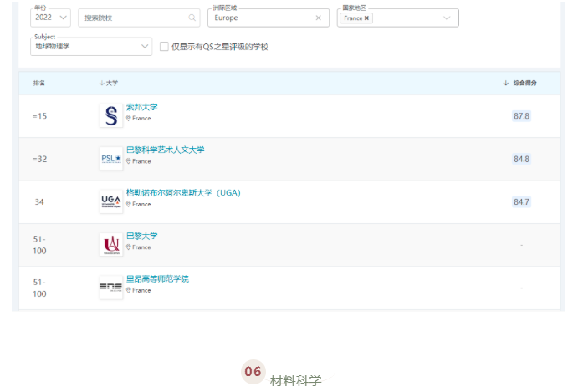This screenshot has height=392, width=583.
Task: Click the France location under 里昂高等师范学院
Action: [x=138, y=290]
